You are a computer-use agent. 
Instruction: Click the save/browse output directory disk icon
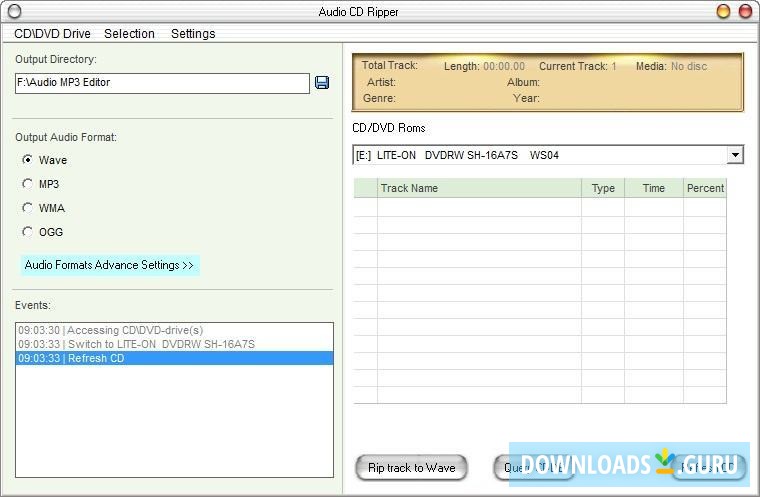[322, 82]
